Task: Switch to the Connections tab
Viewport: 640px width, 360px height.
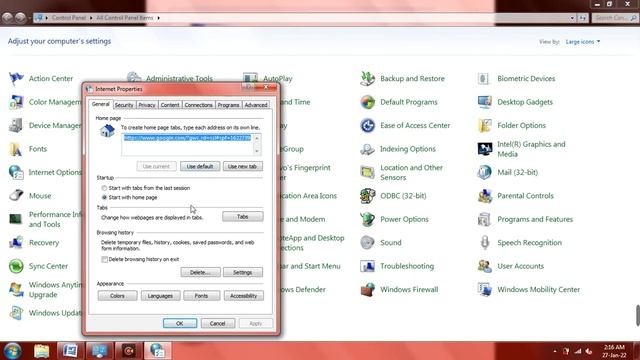Action: (198, 105)
